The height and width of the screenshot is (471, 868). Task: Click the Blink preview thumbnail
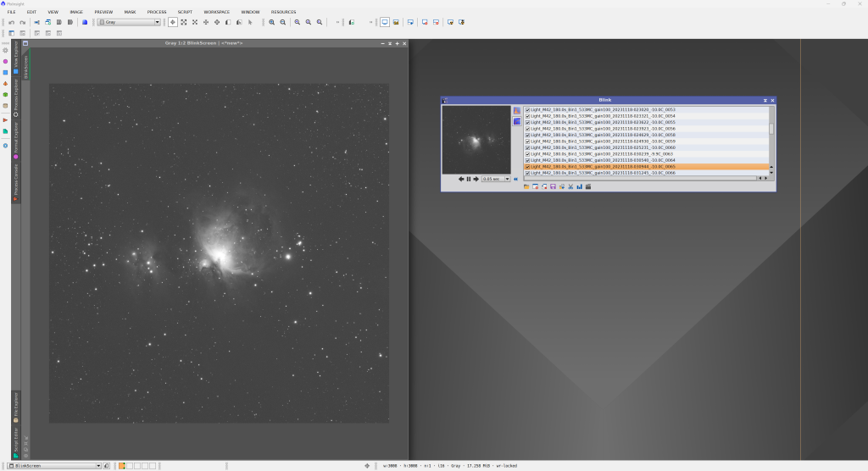(x=476, y=140)
